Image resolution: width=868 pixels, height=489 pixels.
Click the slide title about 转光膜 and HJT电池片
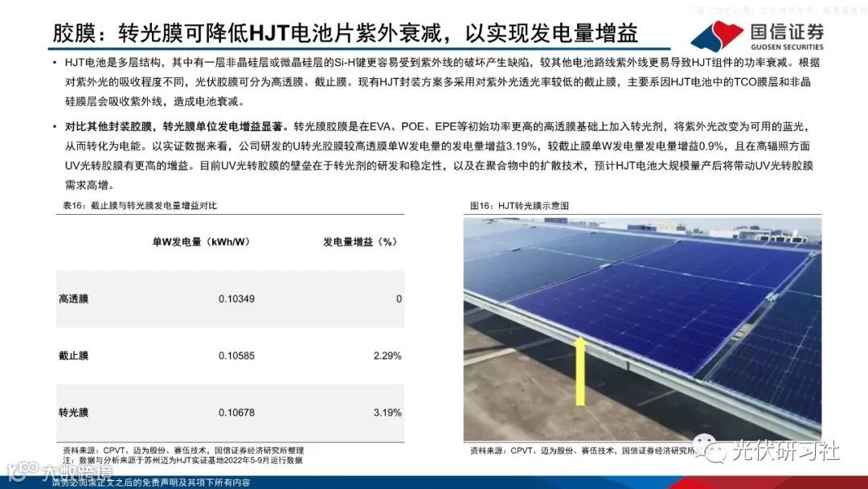pos(346,33)
